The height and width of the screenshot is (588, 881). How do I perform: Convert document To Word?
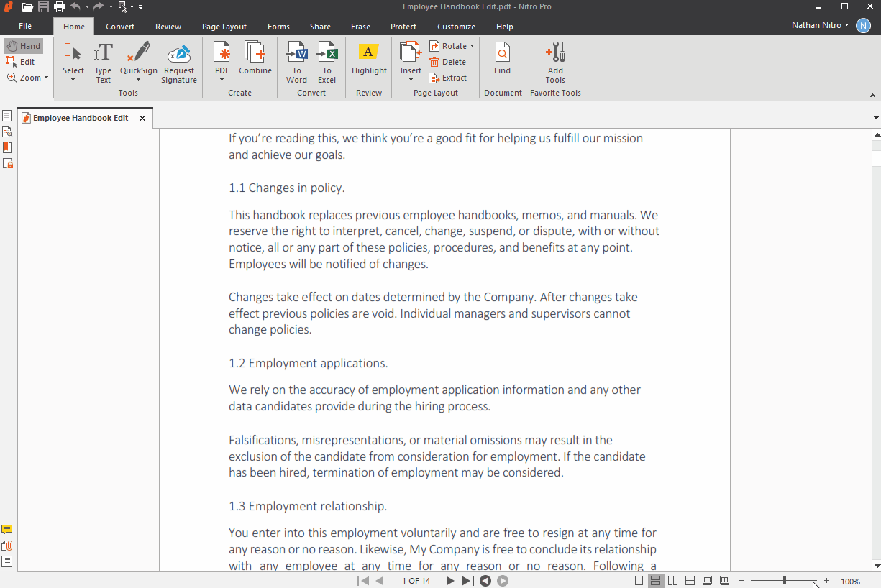[296, 62]
